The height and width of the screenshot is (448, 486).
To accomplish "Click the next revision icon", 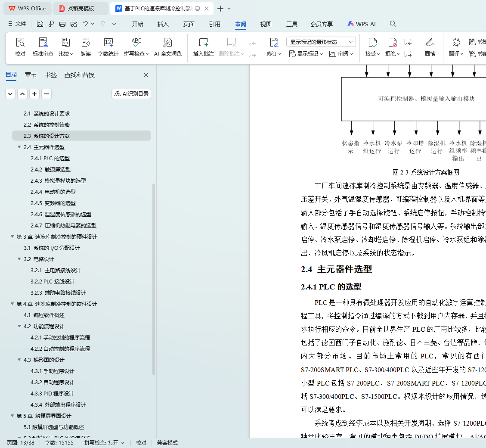I will 408,54.
